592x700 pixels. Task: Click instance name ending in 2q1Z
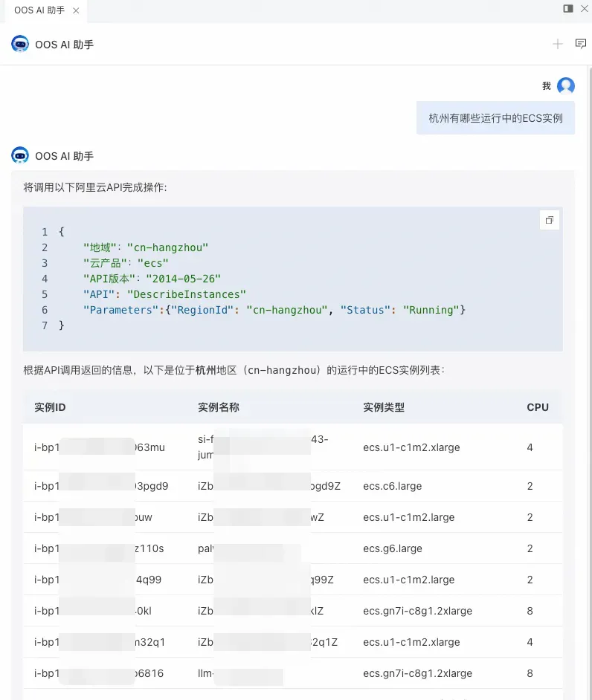(x=268, y=642)
